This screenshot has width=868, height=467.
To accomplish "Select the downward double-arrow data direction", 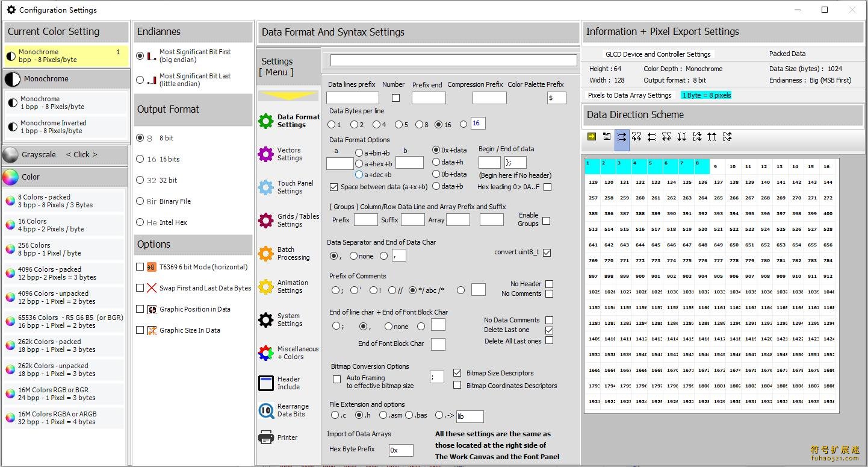I will [681, 137].
